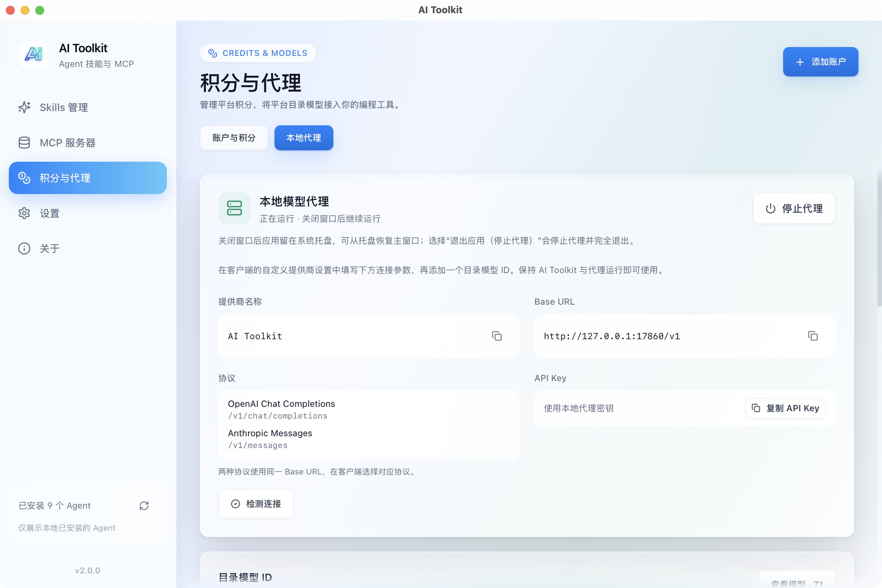This screenshot has height=588, width=882.
Task: Click /v1/messages path text
Action: [x=258, y=445]
